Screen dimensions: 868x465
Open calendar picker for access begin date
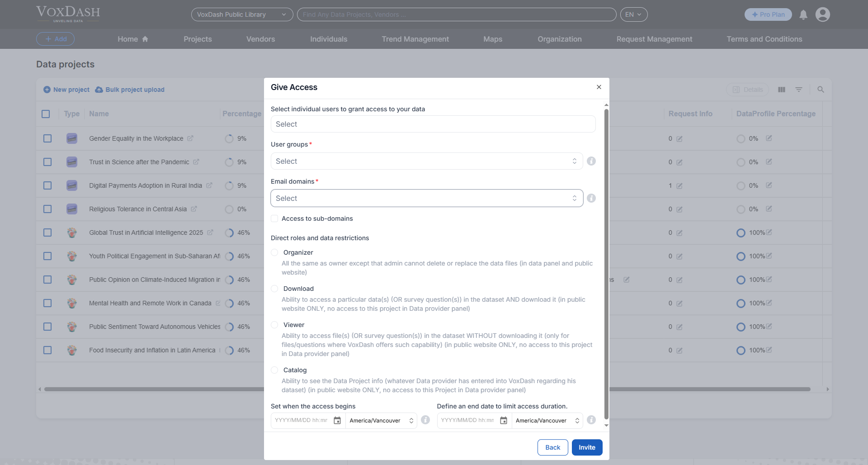[337, 421]
